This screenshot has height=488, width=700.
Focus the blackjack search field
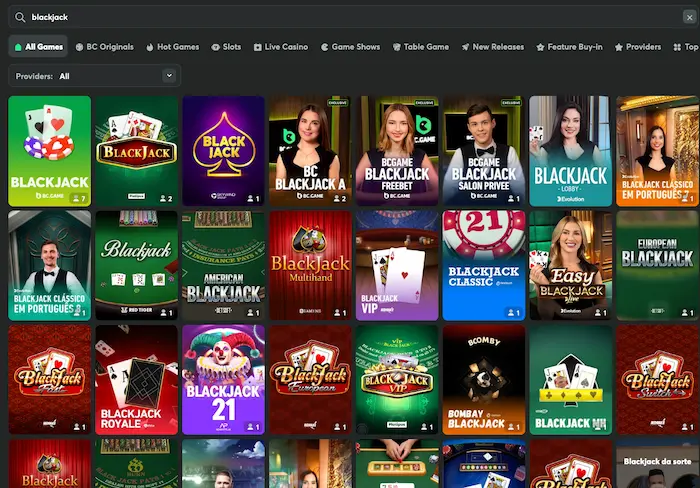pos(353,17)
